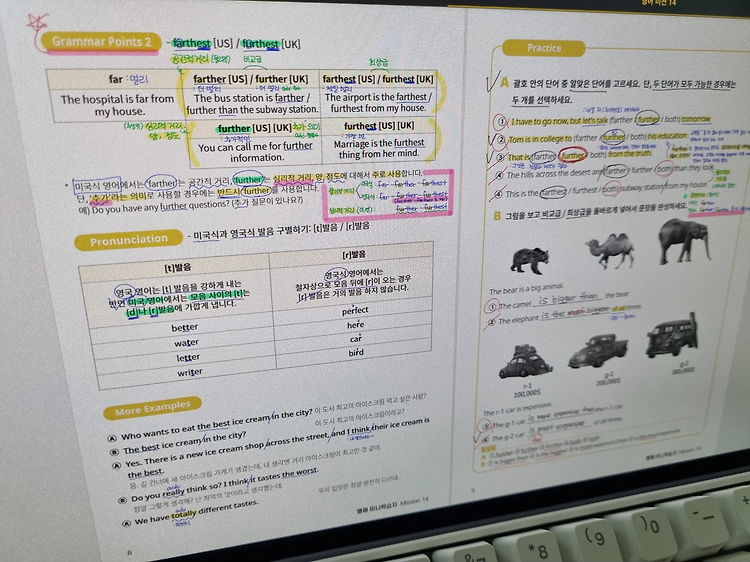Click the bear picture
The height and width of the screenshot is (562, 750).
coord(529,260)
